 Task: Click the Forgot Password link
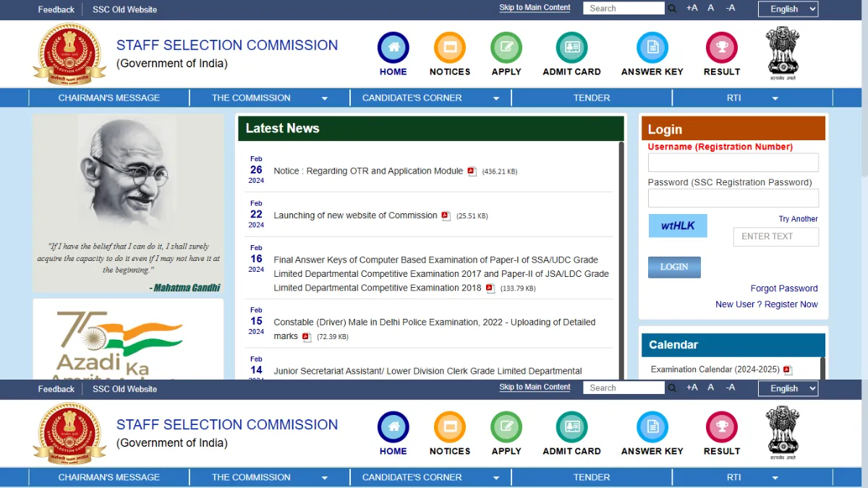pyautogui.click(x=784, y=288)
